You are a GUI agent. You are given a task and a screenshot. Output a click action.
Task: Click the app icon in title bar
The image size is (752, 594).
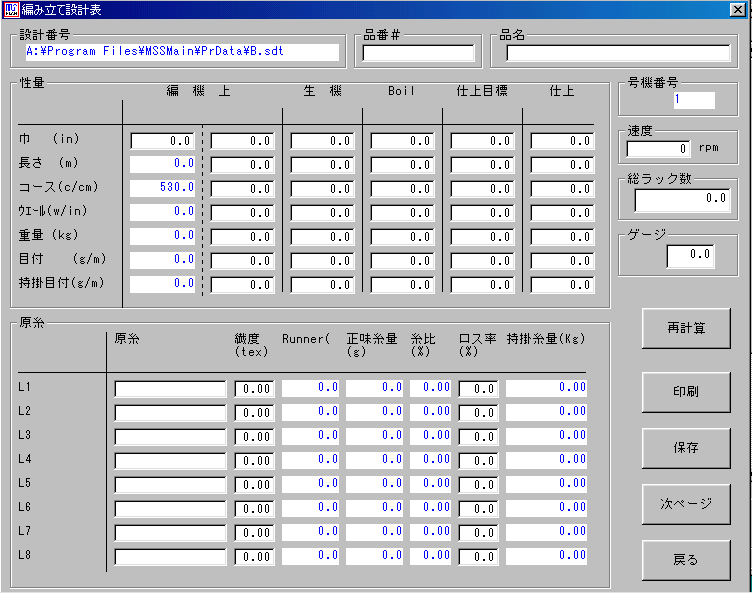point(11,10)
